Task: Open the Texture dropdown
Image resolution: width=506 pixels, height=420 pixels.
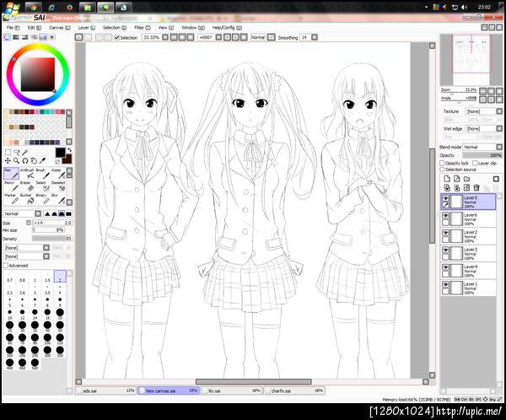Action: pos(499,111)
